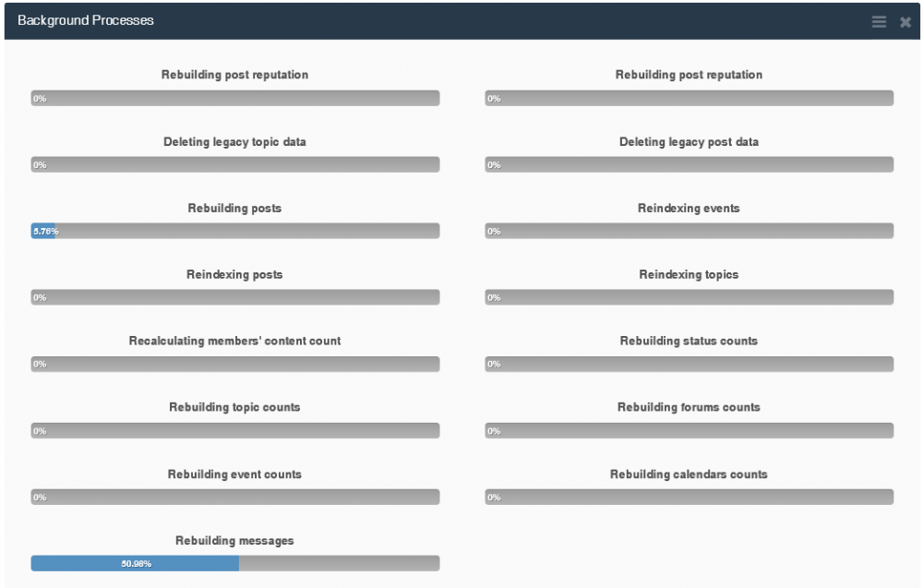923x588 pixels.
Task: Select the Rebuilding calendars counts progress bar
Action: 689,498
